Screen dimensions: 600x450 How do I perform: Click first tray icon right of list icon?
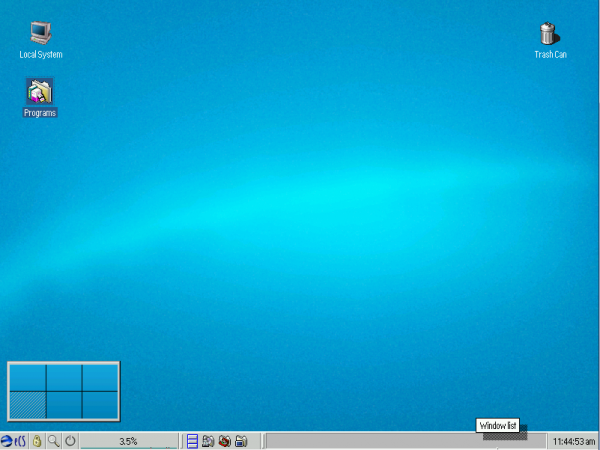(208, 440)
